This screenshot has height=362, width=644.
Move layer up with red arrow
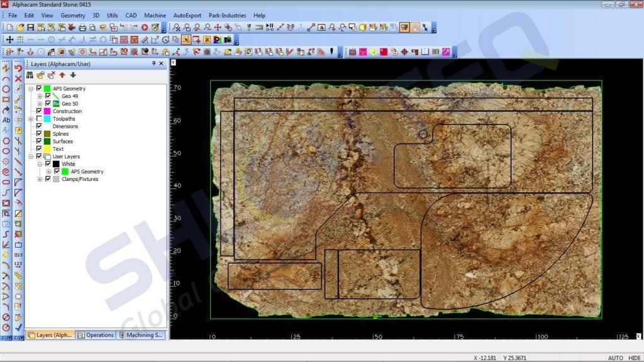62,75
